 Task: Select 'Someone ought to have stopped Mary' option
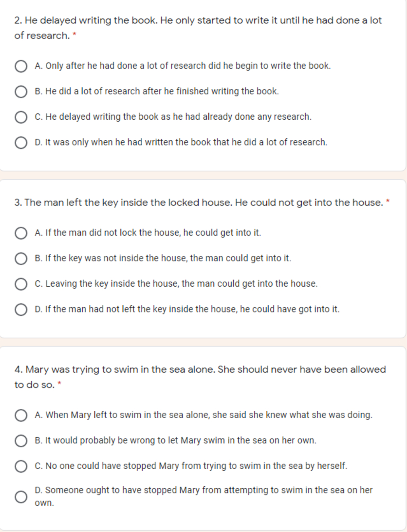21,496
